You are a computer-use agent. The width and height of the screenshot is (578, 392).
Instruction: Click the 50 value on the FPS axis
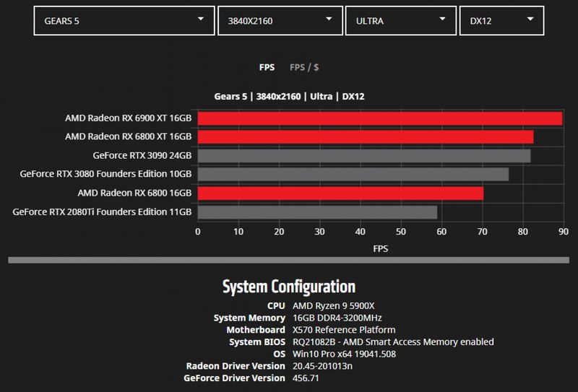pos(401,232)
